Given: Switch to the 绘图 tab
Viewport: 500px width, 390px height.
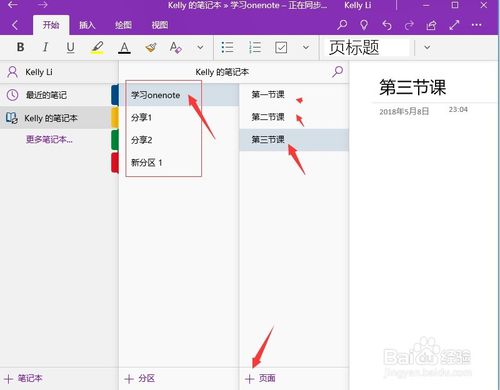Looking at the screenshot, I should tap(123, 25).
